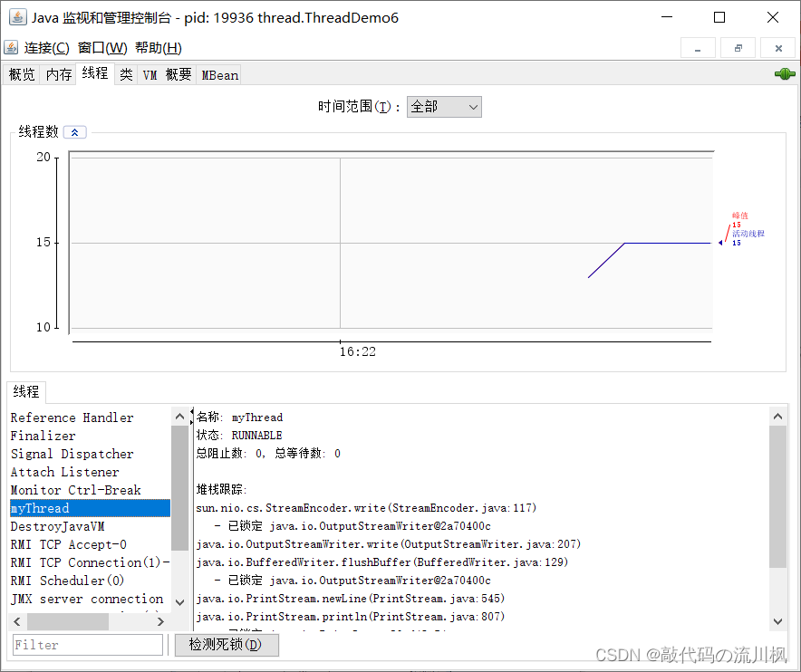
Task: Open the 窗口(W) menu
Action: click(102, 48)
